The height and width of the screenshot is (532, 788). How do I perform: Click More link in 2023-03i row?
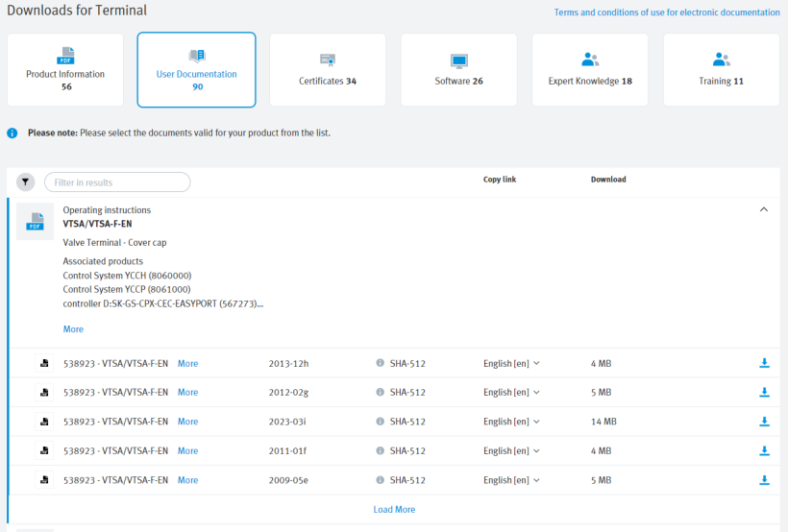(188, 422)
